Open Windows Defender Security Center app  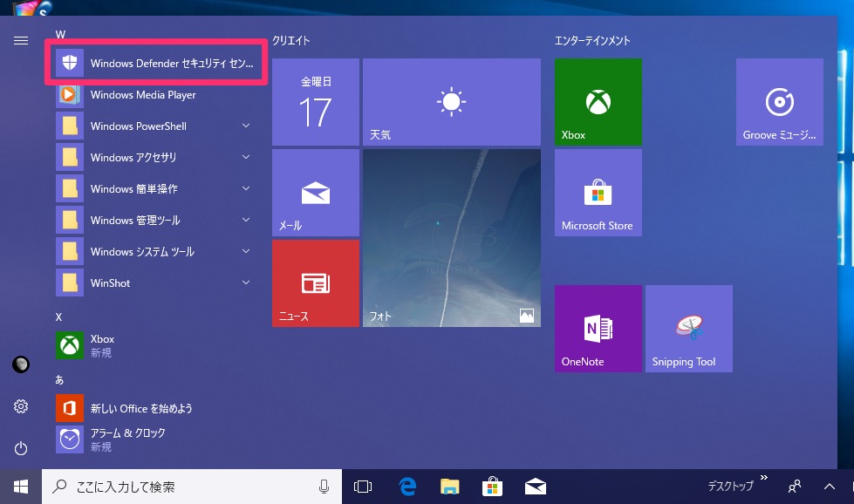click(156, 63)
